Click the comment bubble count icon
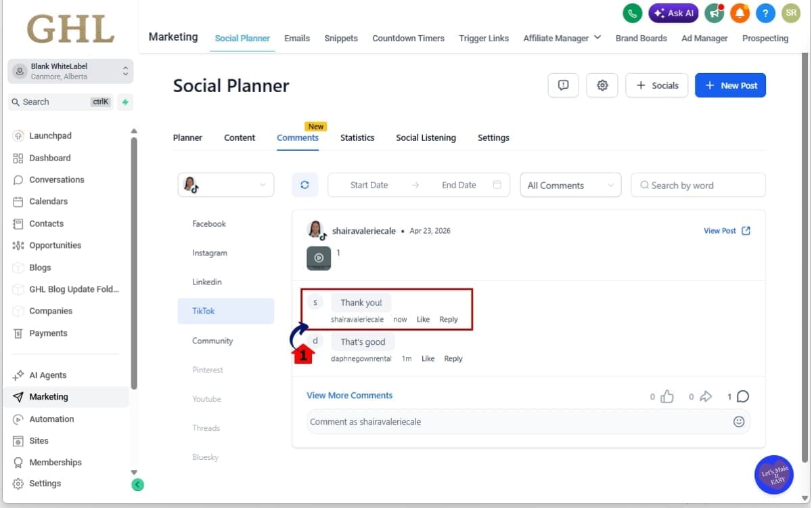Viewport: 812px width, 508px height. [x=743, y=397]
